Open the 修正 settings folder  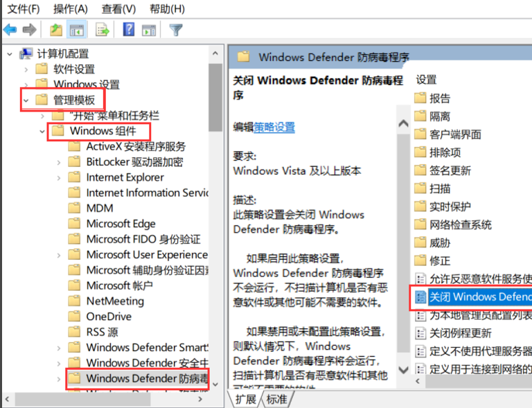pyautogui.click(x=440, y=260)
